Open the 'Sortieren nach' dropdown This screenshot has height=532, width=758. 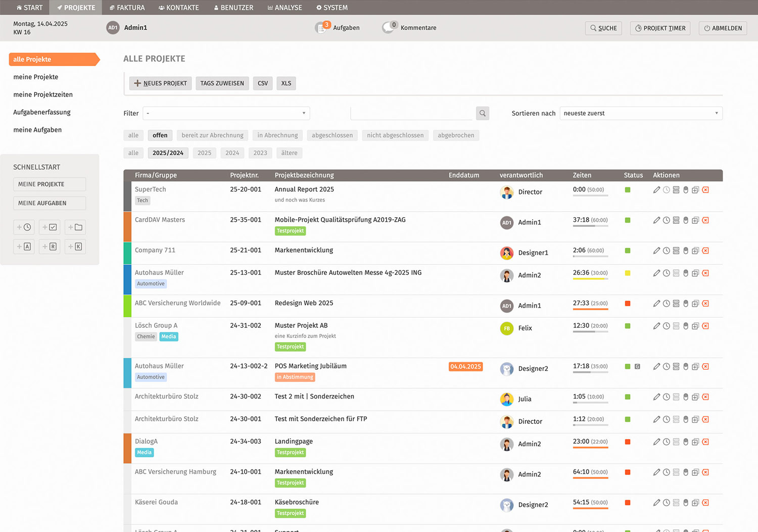[x=641, y=113]
